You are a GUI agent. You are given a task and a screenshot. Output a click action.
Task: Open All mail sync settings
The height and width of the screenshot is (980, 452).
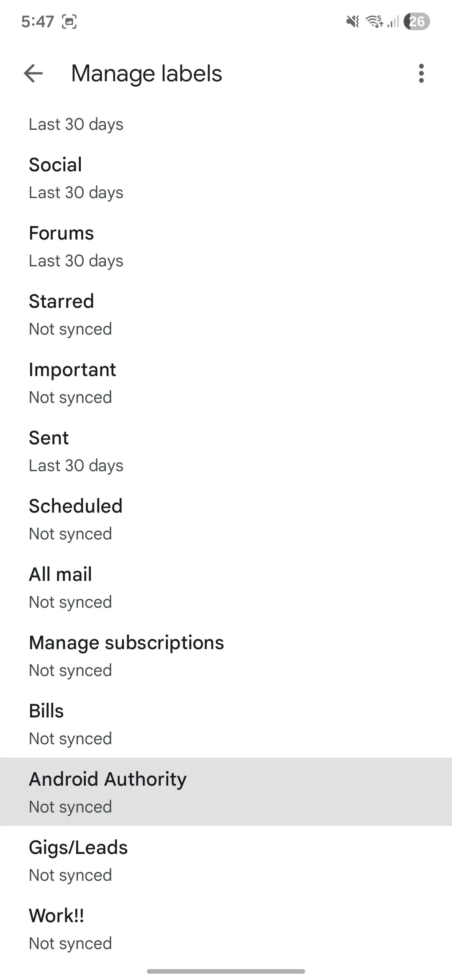coord(226,588)
